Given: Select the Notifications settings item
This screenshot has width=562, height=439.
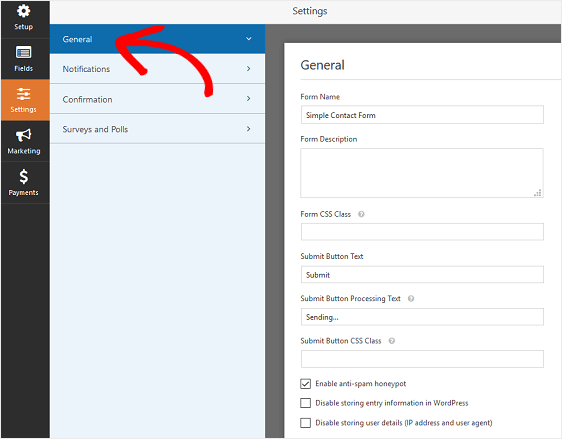Looking at the screenshot, I should coord(157,69).
